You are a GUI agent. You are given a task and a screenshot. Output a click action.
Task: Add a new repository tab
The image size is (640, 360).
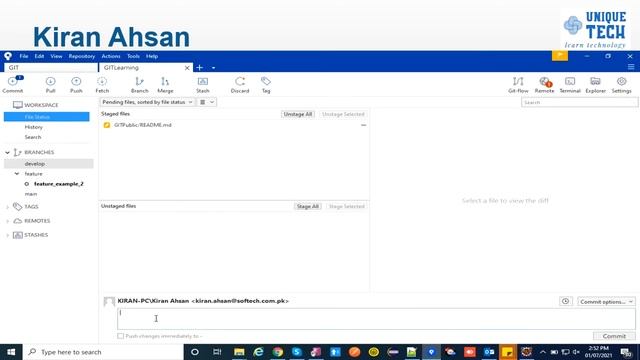point(200,67)
